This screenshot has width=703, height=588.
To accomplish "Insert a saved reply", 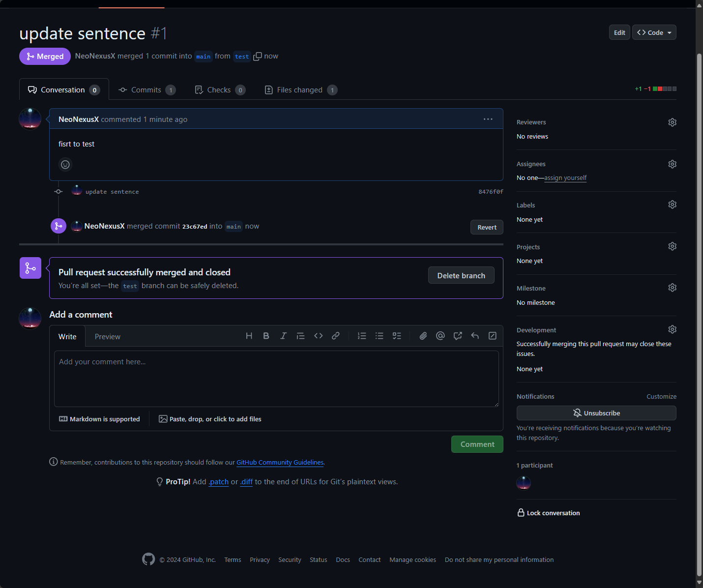I will pyautogui.click(x=475, y=336).
